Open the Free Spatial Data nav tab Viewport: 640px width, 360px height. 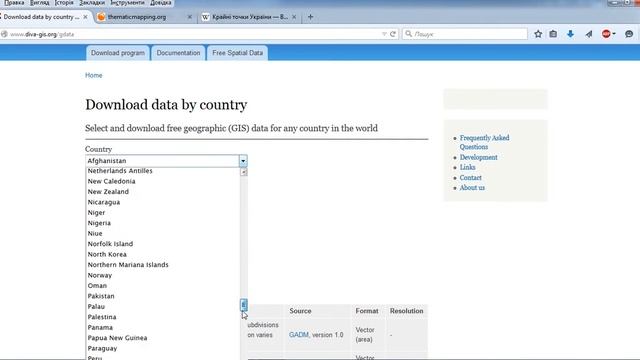point(238,53)
